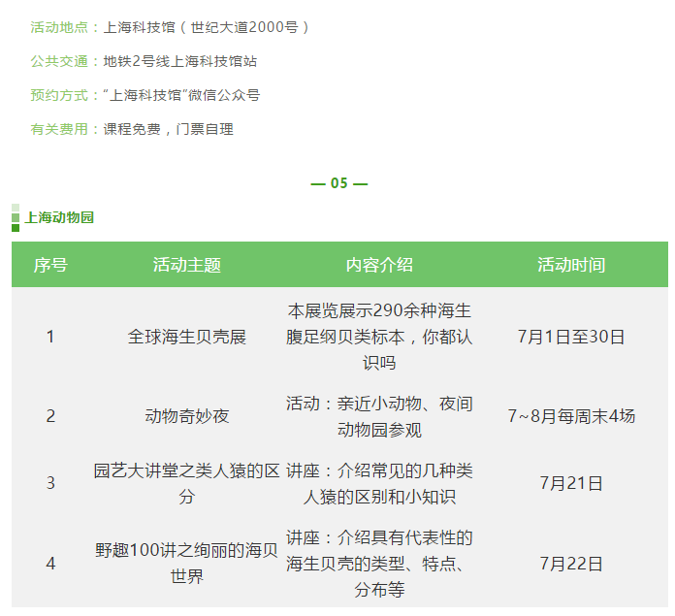
Task: Click the description 本展览展示290余种海生腹足纲贝类标本
Action: 379,337
